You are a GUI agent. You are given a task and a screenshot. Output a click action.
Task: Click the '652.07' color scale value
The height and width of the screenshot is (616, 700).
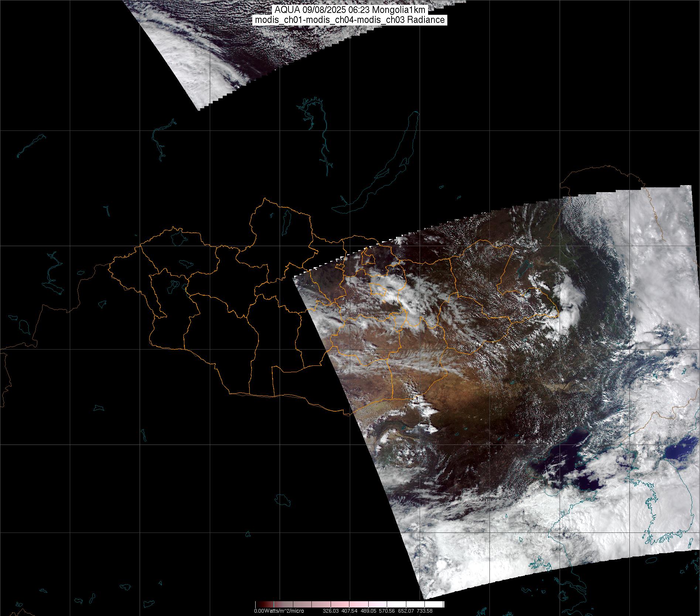coord(406,611)
